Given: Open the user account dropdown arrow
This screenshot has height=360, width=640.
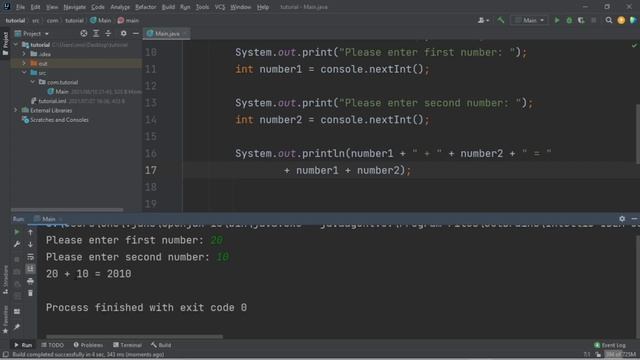Looking at the screenshot, I should (488, 20).
